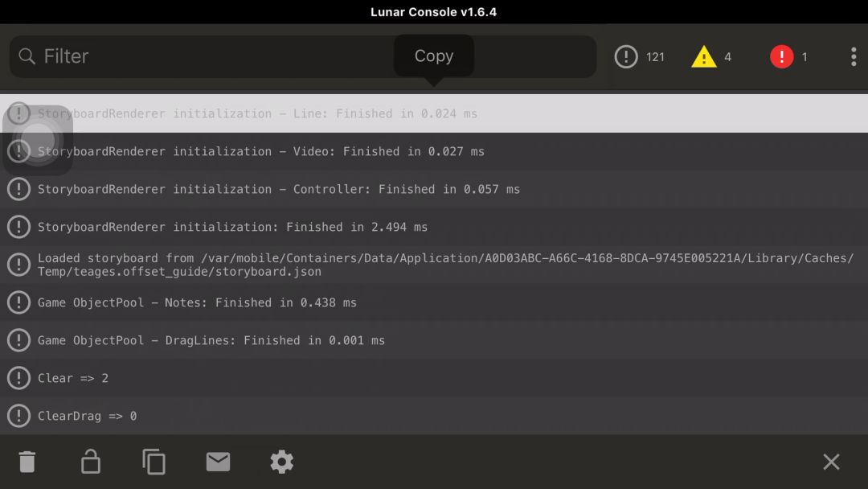The image size is (868, 489).
Task: Close the Lunar Console with the X
Action: click(x=831, y=462)
